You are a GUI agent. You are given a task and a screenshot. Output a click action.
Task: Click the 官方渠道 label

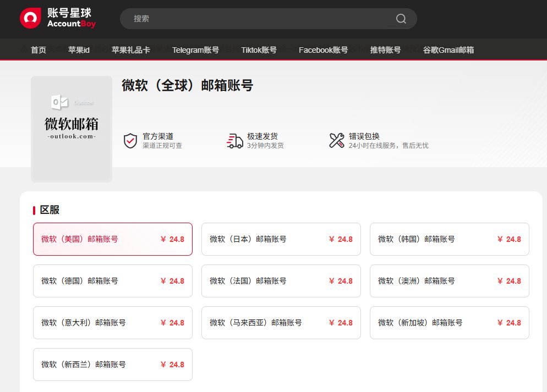pyautogui.click(x=158, y=136)
